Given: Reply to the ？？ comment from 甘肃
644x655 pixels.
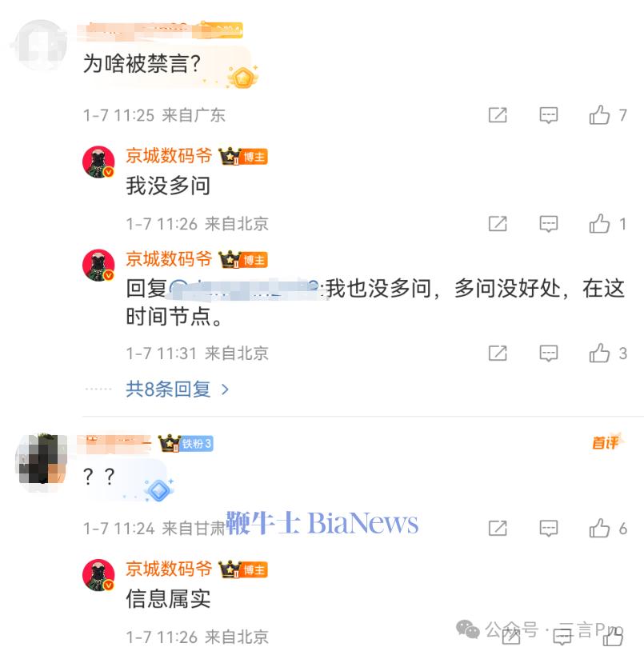Looking at the screenshot, I should pos(548,529).
